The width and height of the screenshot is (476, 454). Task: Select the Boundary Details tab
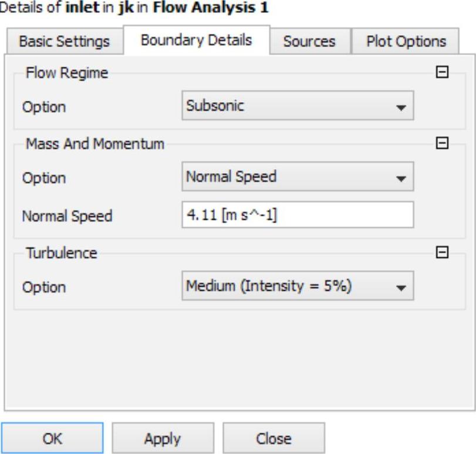pyautogui.click(x=196, y=40)
